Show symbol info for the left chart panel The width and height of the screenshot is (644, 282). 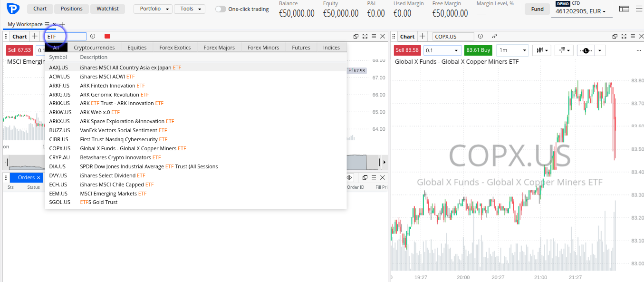(x=93, y=36)
